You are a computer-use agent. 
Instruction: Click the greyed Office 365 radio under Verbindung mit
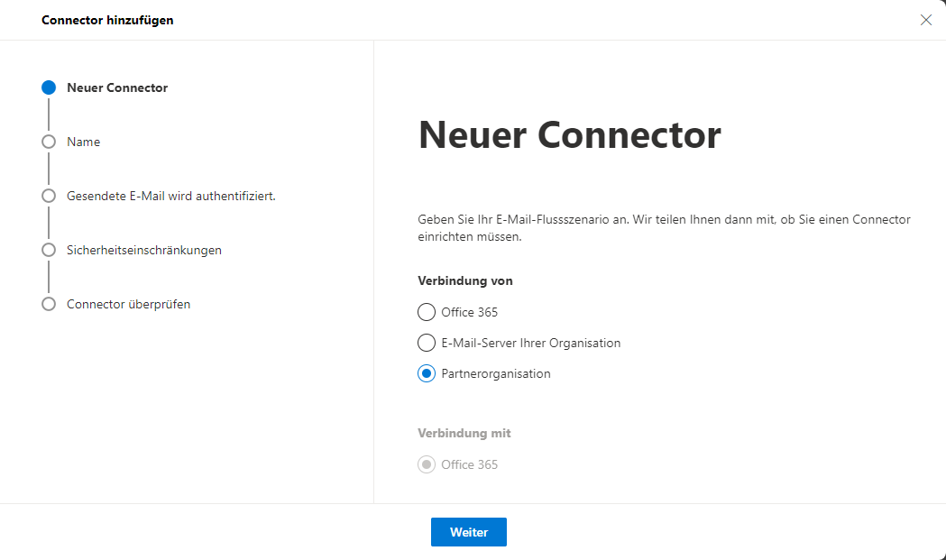coord(427,464)
